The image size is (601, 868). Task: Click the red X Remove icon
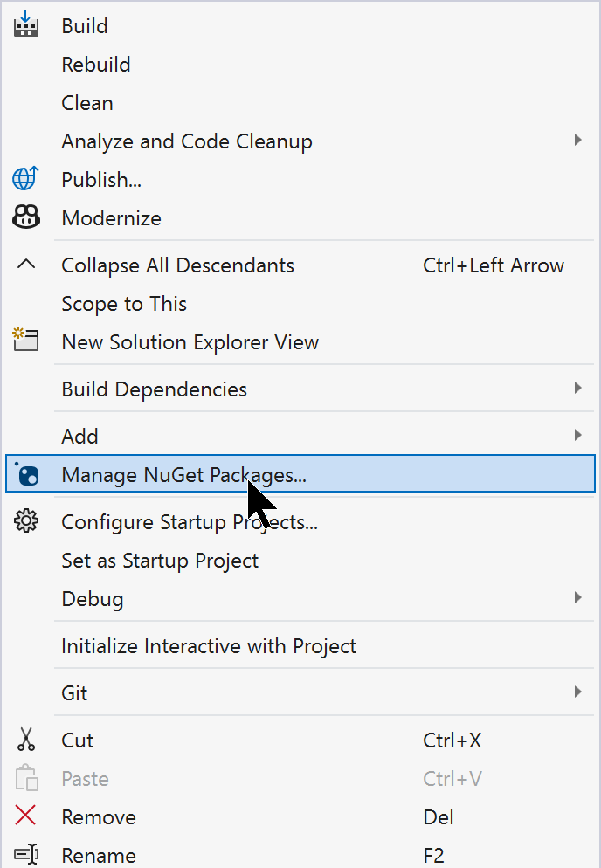[x=26, y=816]
